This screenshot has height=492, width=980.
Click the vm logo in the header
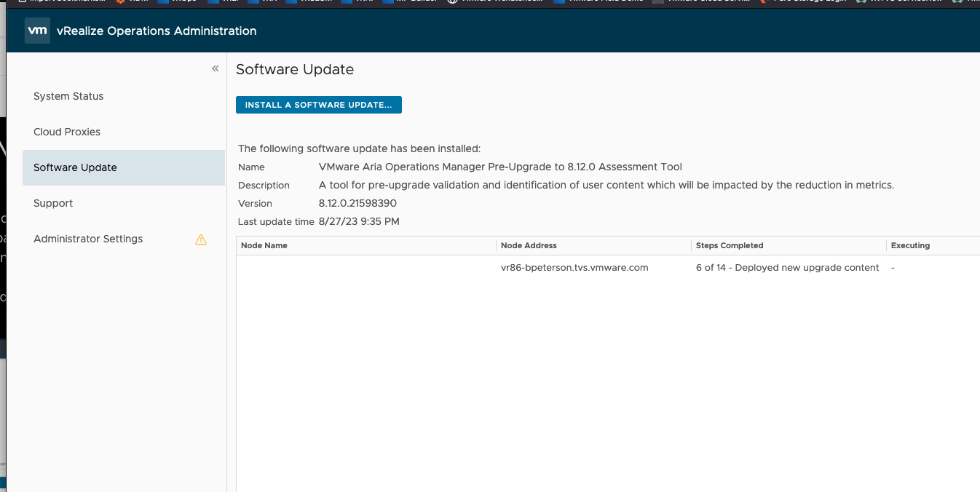(37, 31)
